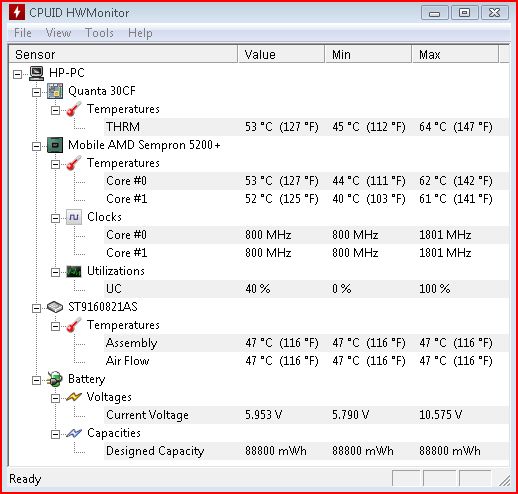Select the Voltages lightning icon
The height and width of the screenshot is (494, 518).
coord(74,397)
